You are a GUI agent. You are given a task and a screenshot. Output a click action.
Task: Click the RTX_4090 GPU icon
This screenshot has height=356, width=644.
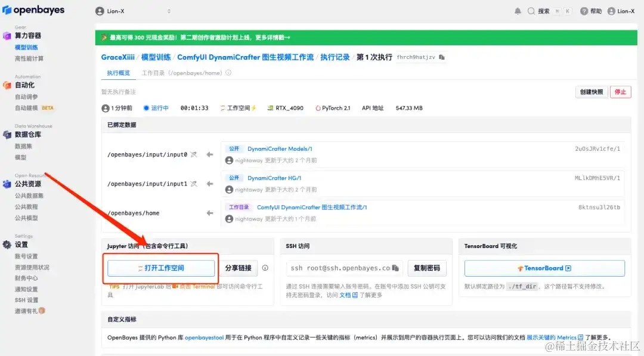point(270,108)
